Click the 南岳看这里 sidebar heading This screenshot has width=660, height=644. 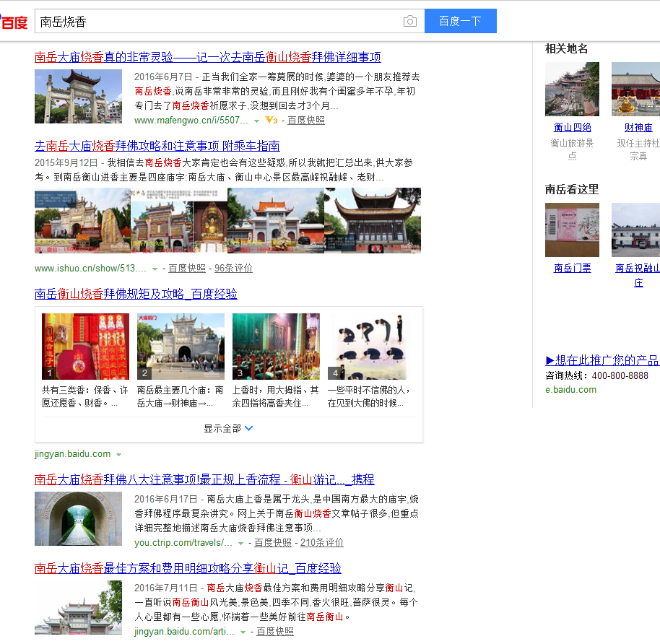pos(572,189)
